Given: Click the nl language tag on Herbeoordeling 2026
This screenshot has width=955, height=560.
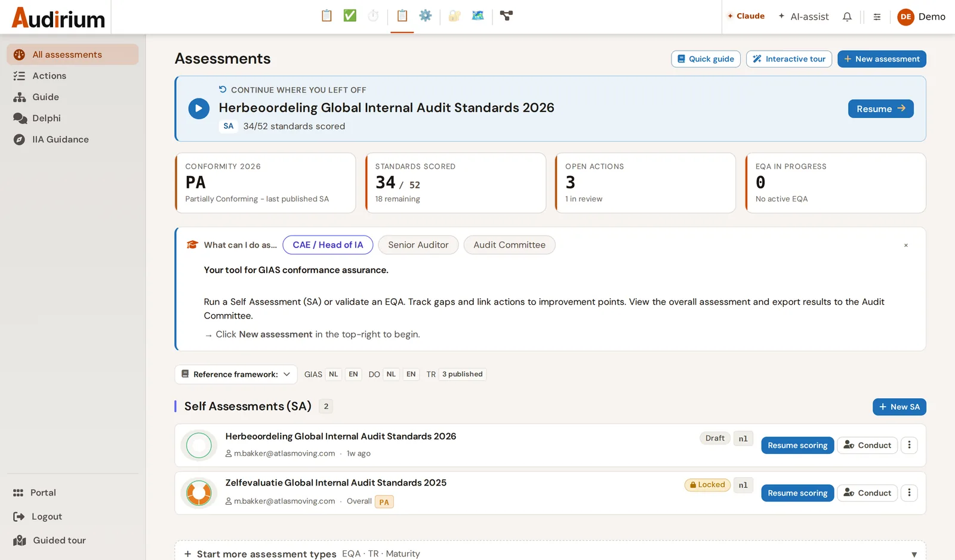Looking at the screenshot, I should point(743,439).
